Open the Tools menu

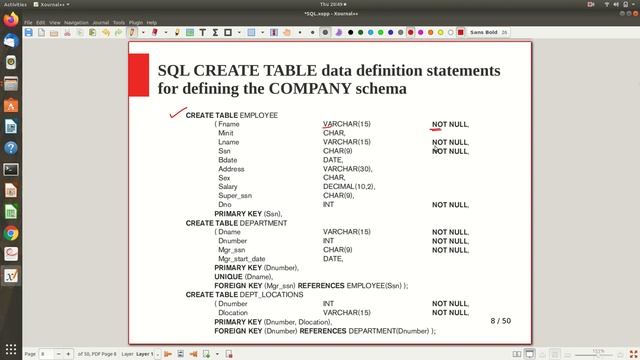(119, 22)
